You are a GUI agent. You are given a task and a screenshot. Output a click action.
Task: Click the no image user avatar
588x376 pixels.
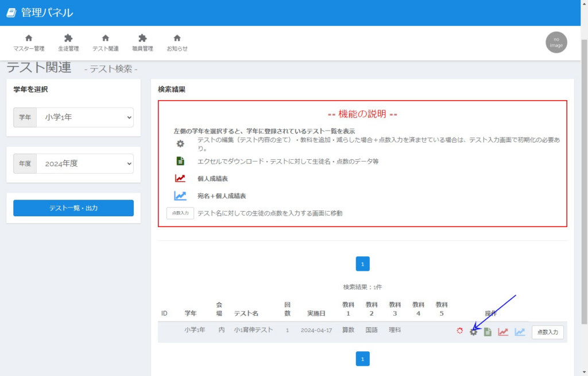click(556, 43)
